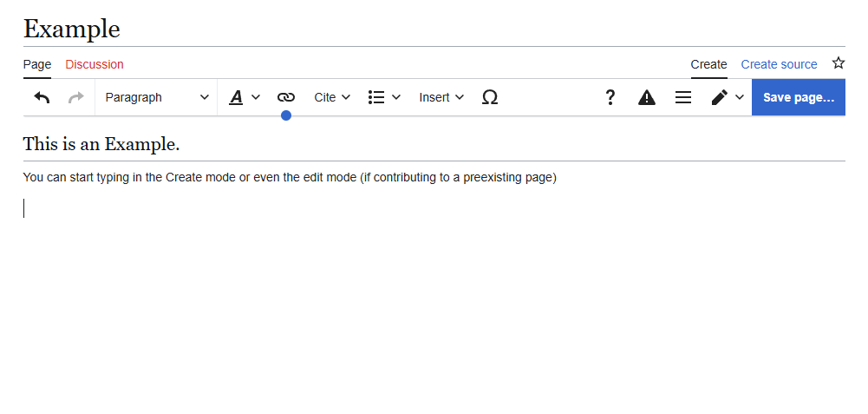Open the Cite dropdown menu
The width and height of the screenshot is (868, 414).
tap(332, 97)
